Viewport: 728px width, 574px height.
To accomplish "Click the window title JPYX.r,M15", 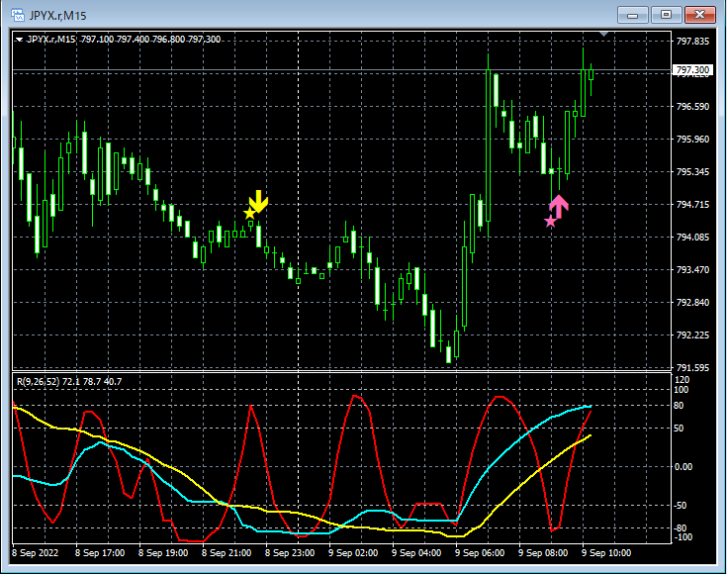I will click(58, 15).
